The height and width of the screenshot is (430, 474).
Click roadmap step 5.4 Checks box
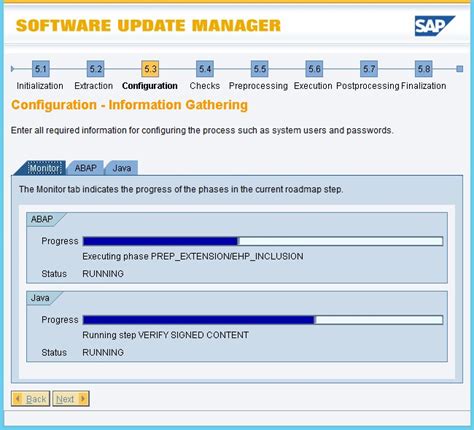coord(205,69)
